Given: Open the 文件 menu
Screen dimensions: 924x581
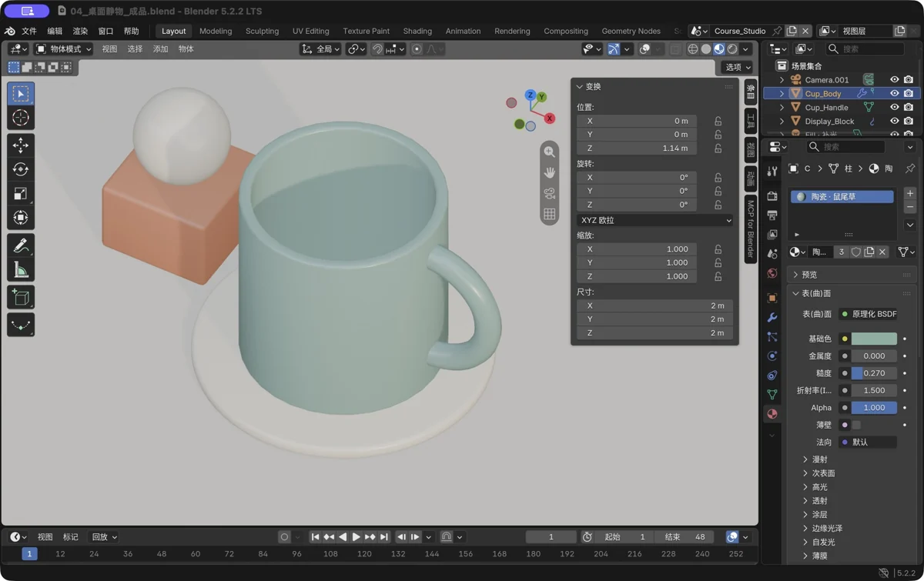Looking at the screenshot, I should [x=29, y=32].
